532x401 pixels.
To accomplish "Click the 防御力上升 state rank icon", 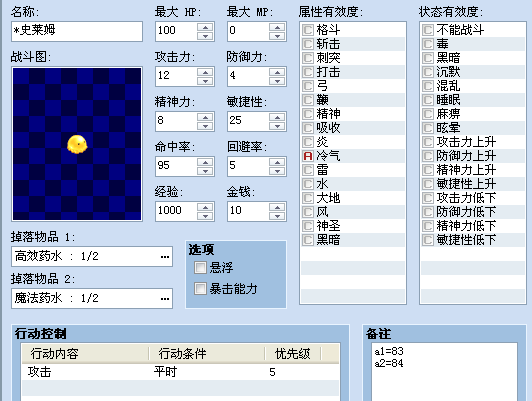I will [x=428, y=156].
